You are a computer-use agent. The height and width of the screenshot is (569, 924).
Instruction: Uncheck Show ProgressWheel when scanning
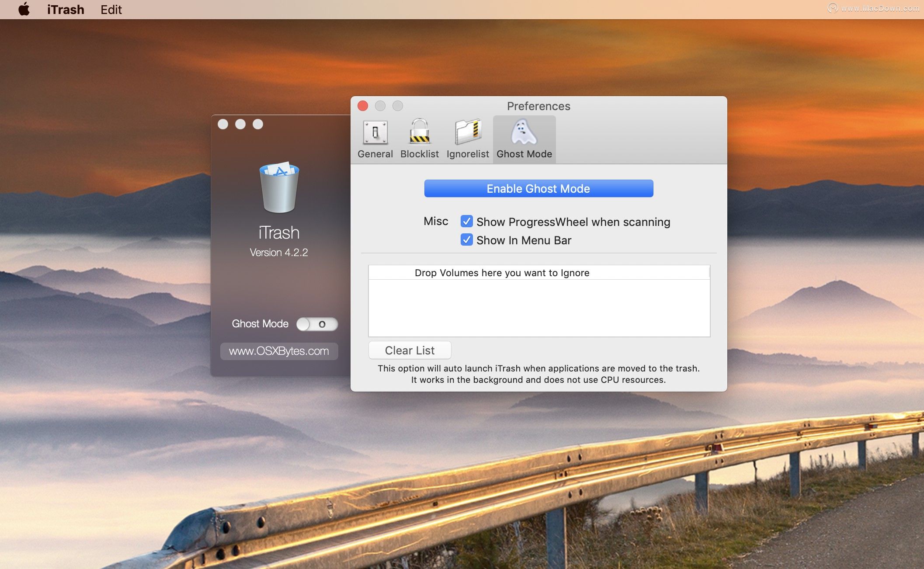coord(466,222)
